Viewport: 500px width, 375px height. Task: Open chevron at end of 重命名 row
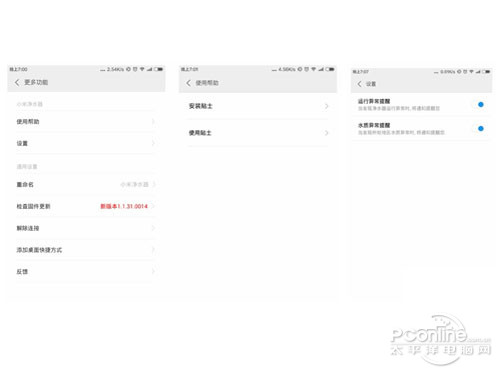coord(154,184)
